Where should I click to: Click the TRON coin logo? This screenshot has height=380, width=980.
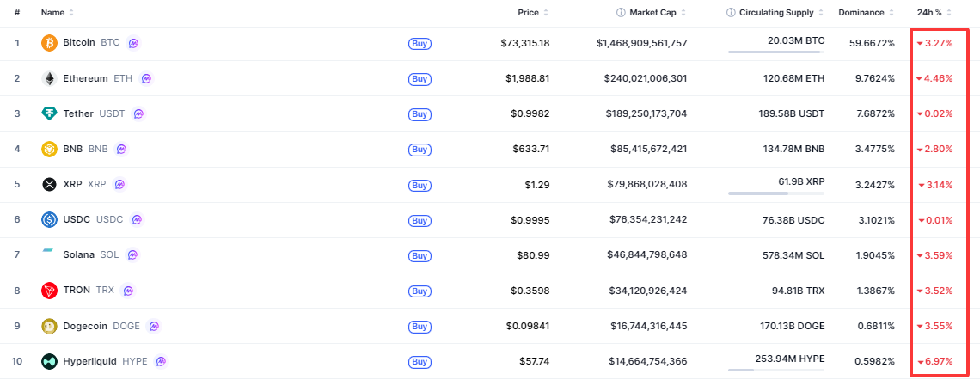click(49, 291)
